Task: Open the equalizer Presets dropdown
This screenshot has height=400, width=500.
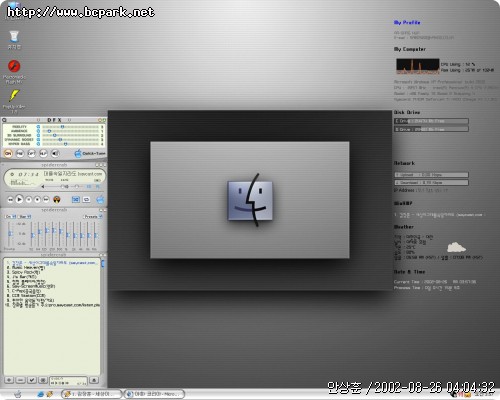Action: 93,217
